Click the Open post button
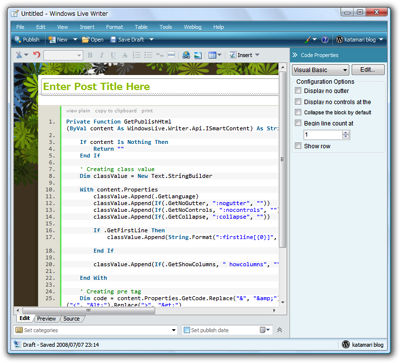Screen dimensions: 400x363 point(93,40)
